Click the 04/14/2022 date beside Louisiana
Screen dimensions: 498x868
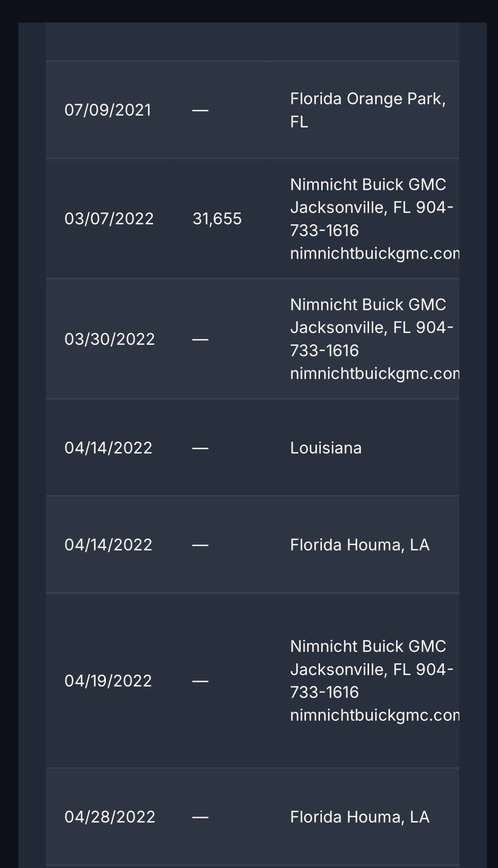[x=108, y=448]
